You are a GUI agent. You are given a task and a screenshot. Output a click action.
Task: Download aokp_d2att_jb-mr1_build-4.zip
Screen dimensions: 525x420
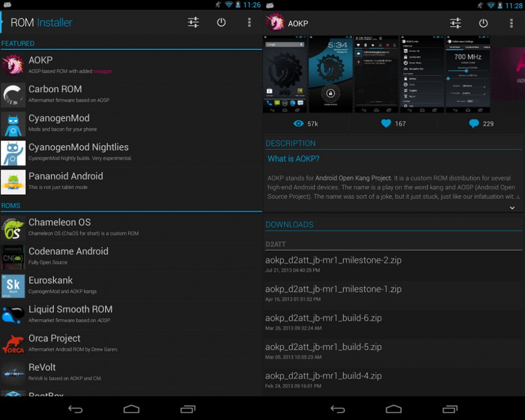pyautogui.click(x=393, y=380)
